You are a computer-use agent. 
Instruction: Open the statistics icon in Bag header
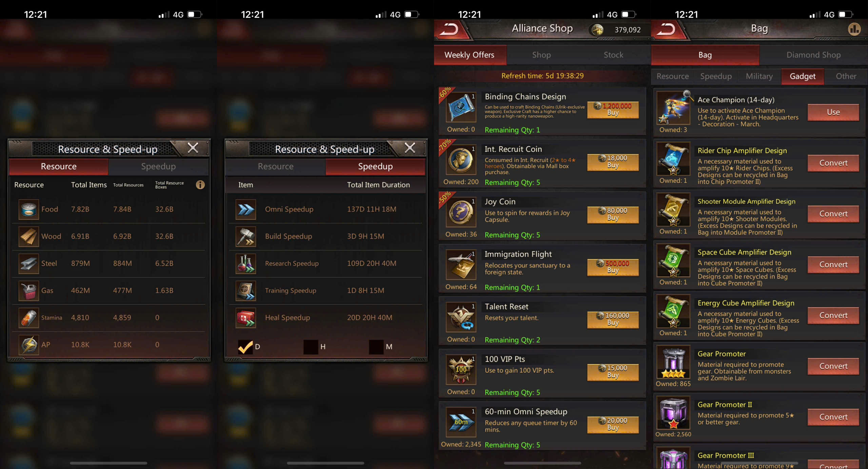click(x=854, y=29)
